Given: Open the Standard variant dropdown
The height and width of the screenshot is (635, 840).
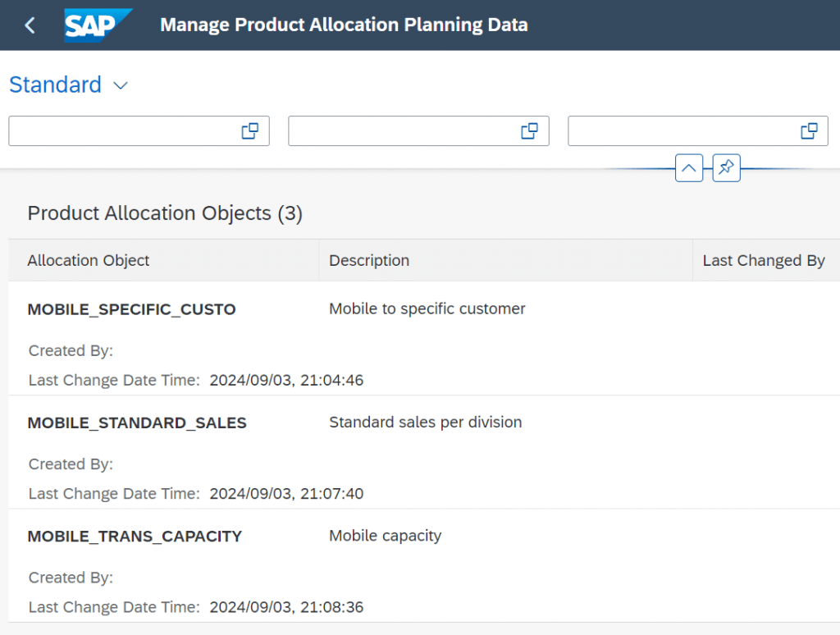Looking at the screenshot, I should tap(121, 85).
